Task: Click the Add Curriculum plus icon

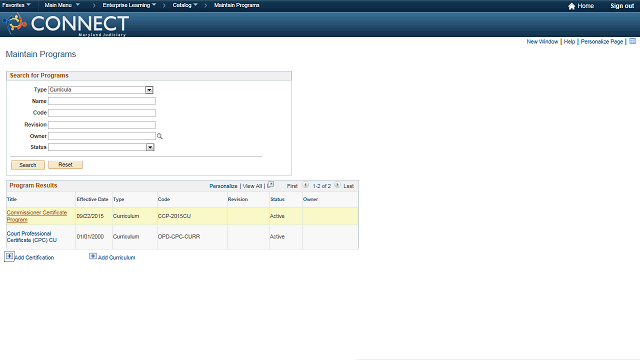Action: point(93,256)
